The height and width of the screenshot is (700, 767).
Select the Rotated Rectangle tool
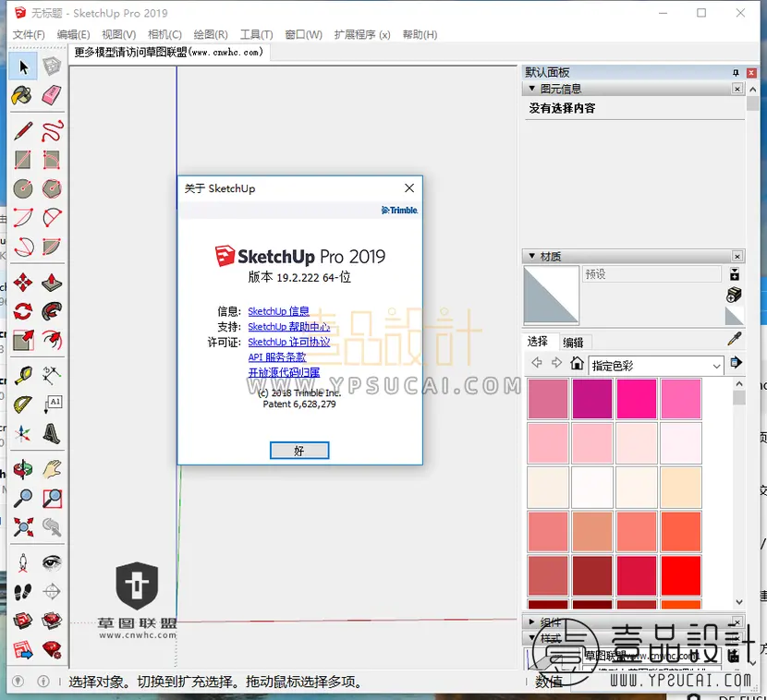click(x=52, y=160)
